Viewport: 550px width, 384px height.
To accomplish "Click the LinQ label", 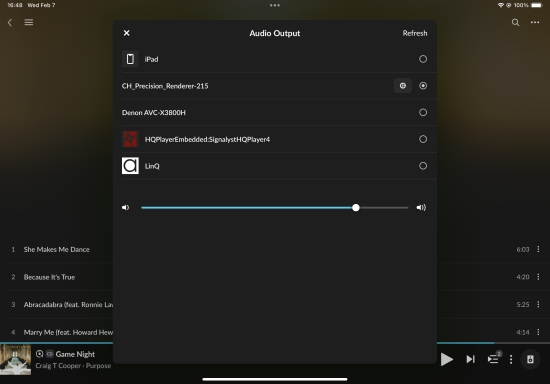I will (x=152, y=166).
